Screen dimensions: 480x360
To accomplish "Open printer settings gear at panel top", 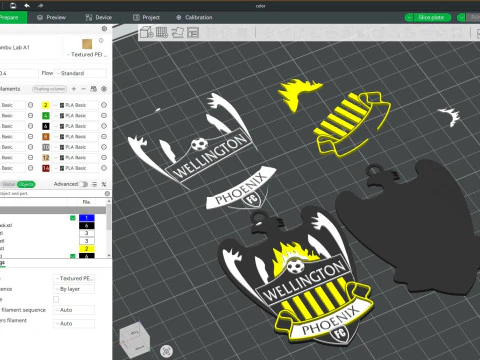I will click(104, 29).
